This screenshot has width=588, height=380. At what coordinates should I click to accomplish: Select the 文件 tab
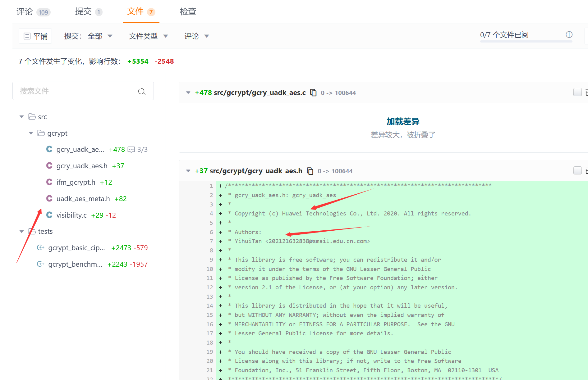(x=141, y=12)
